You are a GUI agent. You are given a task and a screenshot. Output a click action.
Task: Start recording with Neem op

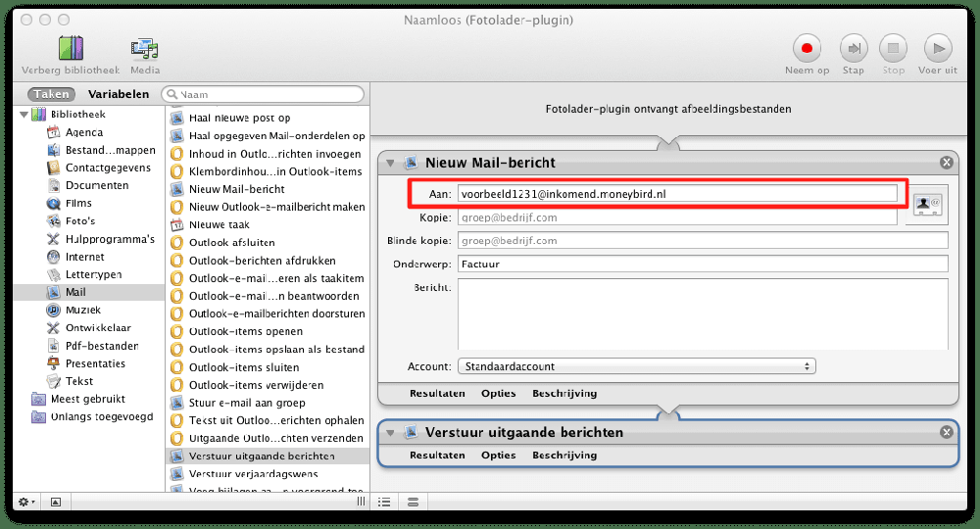(807, 48)
